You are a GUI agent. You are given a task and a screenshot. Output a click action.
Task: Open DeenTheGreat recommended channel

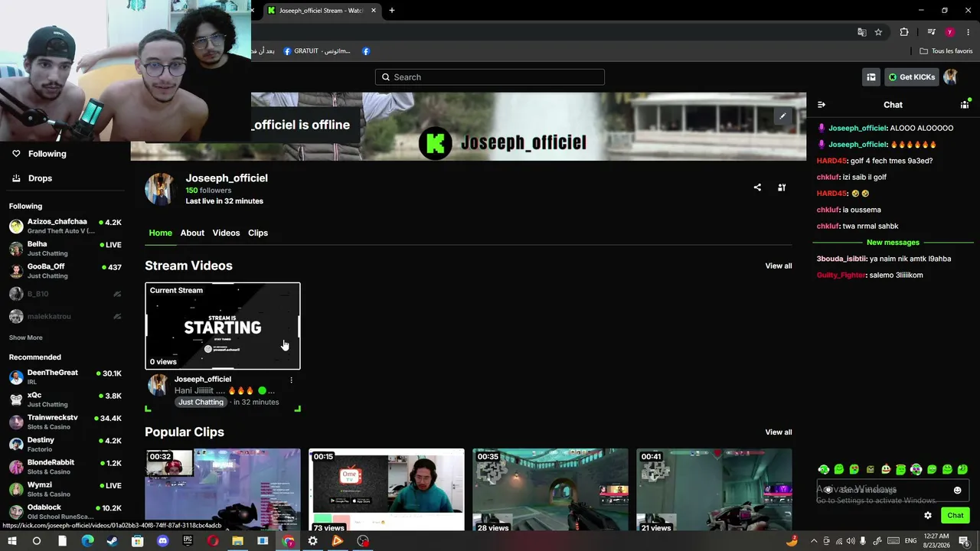pos(66,377)
